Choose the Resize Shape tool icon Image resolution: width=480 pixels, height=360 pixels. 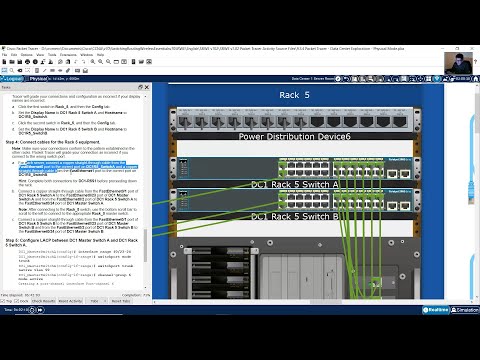pyautogui.click(x=28, y=70)
